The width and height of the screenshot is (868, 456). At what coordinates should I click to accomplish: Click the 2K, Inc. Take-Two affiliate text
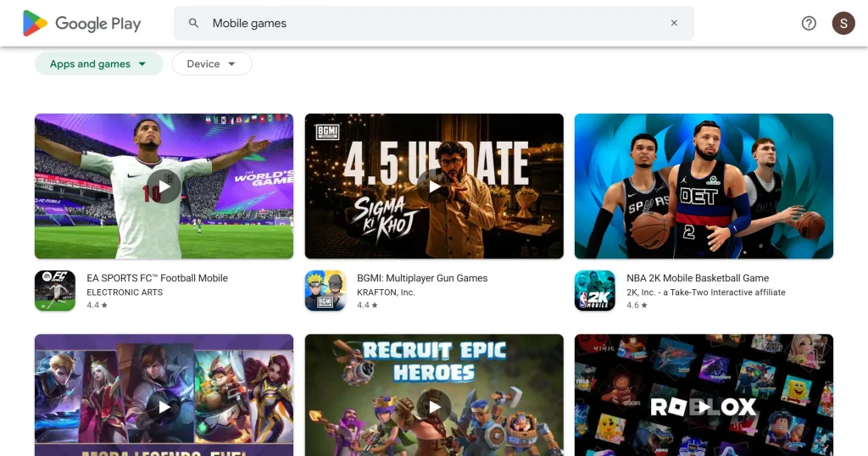pyautogui.click(x=706, y=292)
